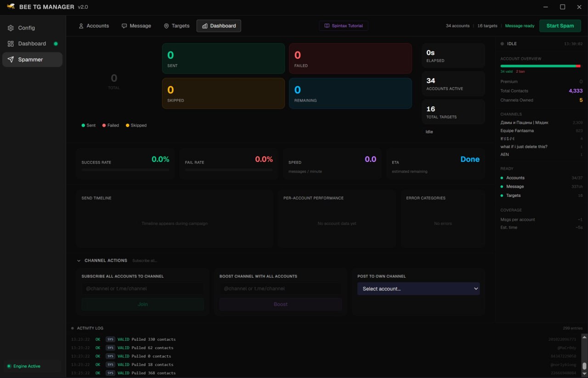Click the "34 accounts" status text
588x378 pixels.
tap(458, 26)
